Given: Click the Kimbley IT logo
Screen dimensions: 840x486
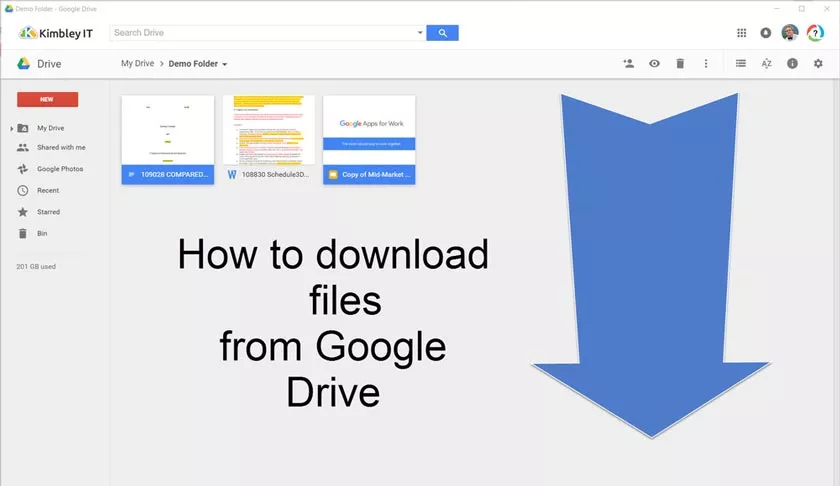Looking at the screenshot, I should pos(56,33).
